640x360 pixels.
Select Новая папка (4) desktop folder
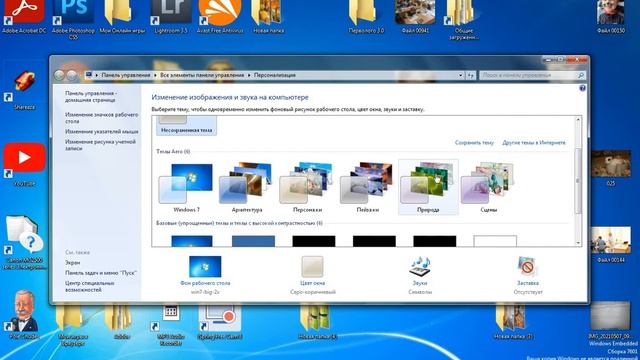pos(317,322)
